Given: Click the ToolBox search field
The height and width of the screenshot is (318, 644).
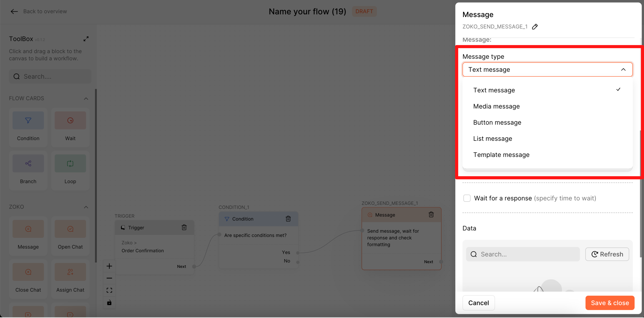Looking at the screenshot, I should [x=50, y=77].
